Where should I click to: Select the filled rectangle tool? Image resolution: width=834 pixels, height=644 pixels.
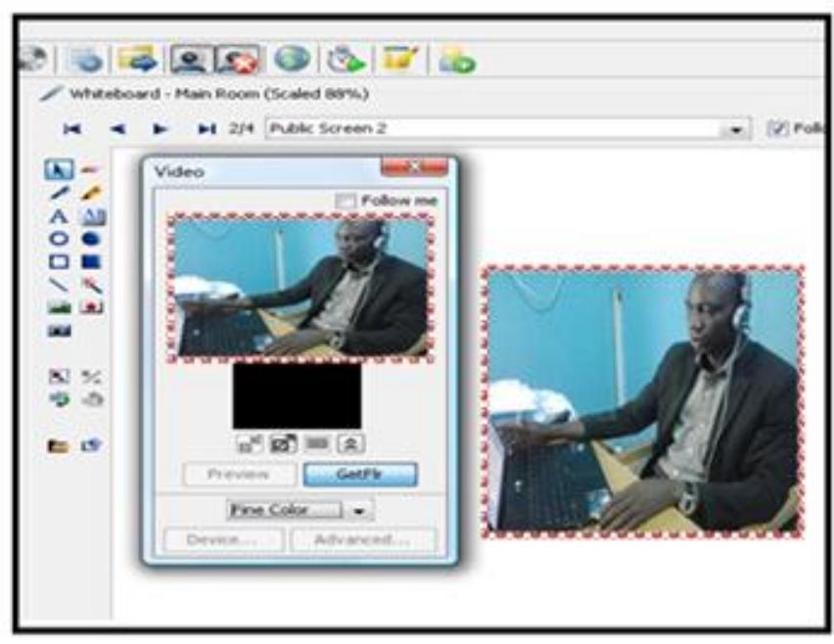[91, 261]
